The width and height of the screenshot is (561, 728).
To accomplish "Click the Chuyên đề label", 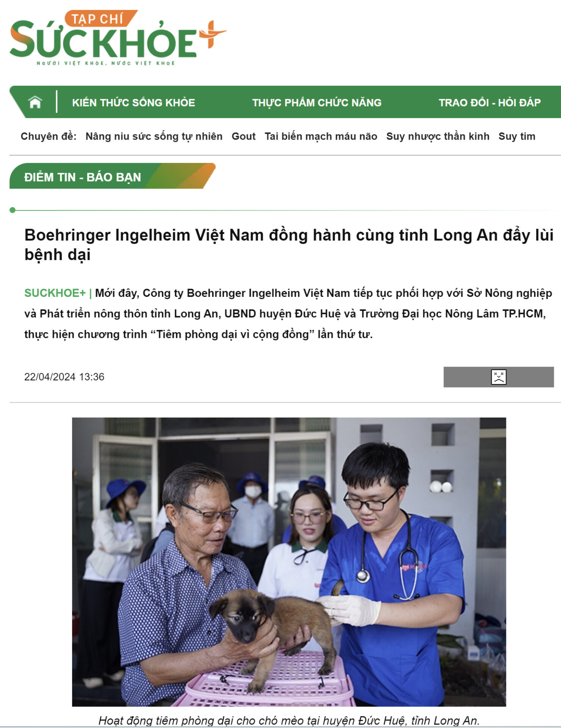I will coord(49,136).
